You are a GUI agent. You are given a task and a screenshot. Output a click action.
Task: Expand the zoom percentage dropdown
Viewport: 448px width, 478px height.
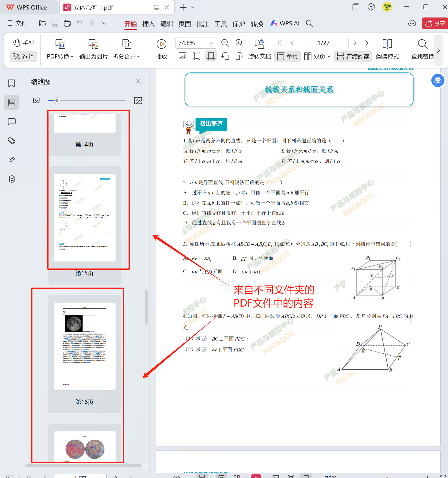[x=211, y=43]
